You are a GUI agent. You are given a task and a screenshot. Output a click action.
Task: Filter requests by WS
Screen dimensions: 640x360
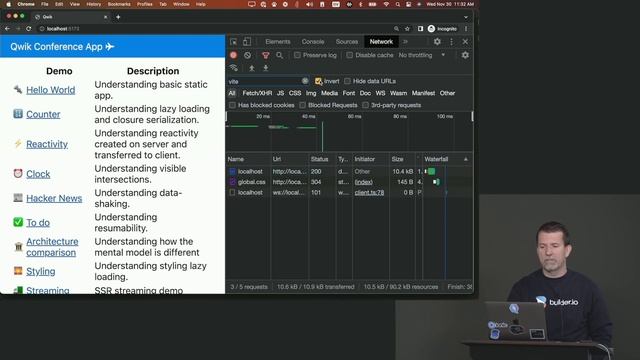380,93
